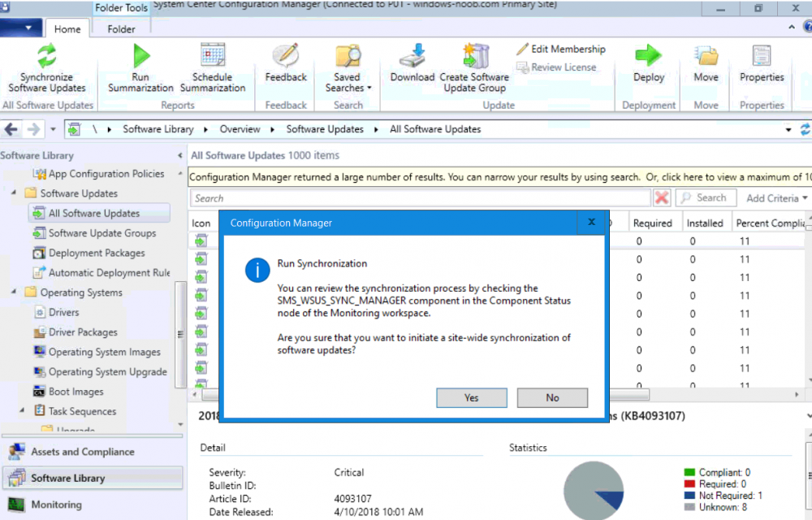Image resolution: width=812 pixels, height=520 pixels.
Task: Collapse the Operating Systems tree node
Action: (x=14, y=292)
